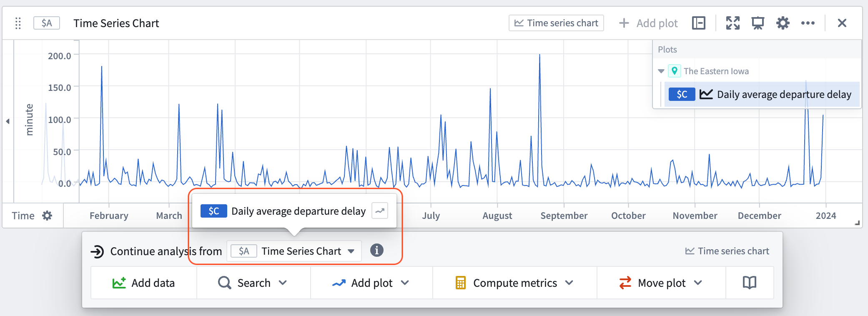Open the Search dropdown in the action bar
Screen dimensions: 868x316
click(x=253, y=283)
